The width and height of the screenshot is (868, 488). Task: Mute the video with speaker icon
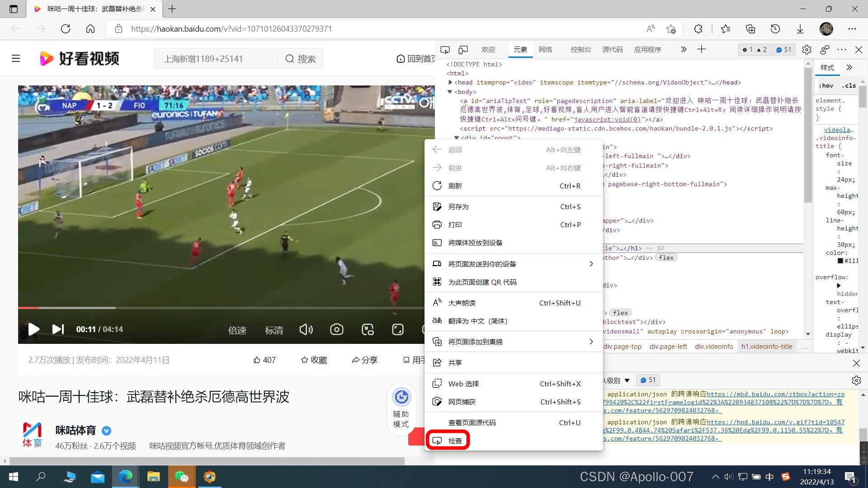tap(306, 329)
